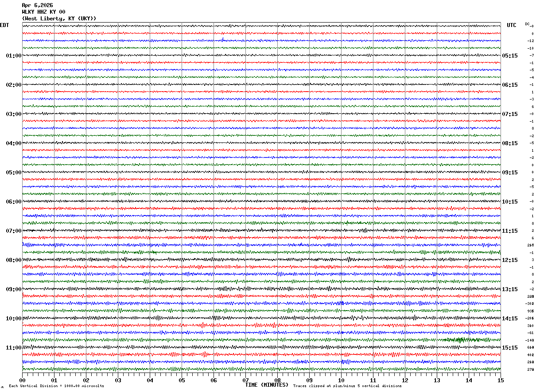536x392 pixels.
Task: Click the "Each Vertical Division = 1000.00 microvolts" note
Action: point(56,386)
